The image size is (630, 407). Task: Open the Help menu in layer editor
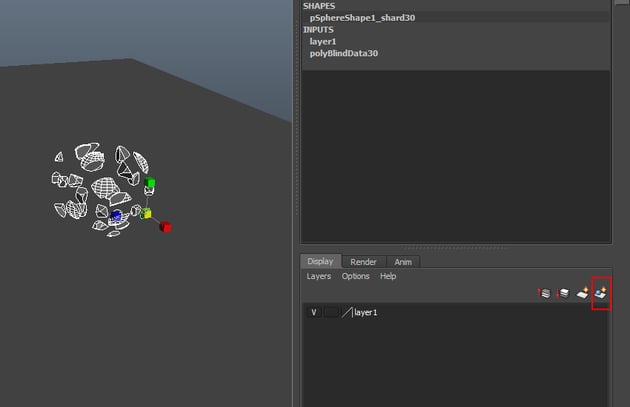click(x=388, y=276)
